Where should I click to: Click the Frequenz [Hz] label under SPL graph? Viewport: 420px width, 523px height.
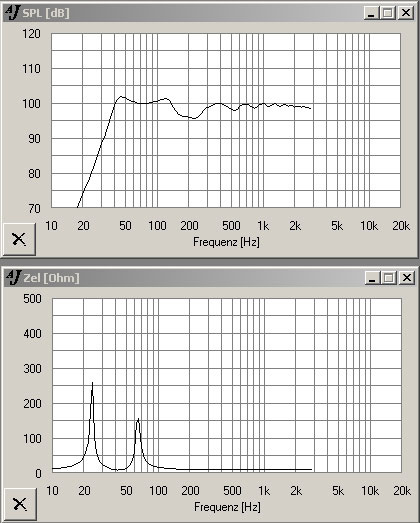coord(226,242)
